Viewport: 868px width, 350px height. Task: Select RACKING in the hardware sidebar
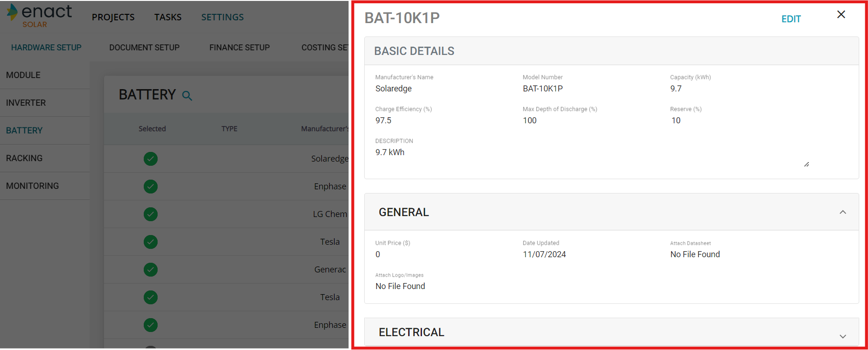click(24, 158)
